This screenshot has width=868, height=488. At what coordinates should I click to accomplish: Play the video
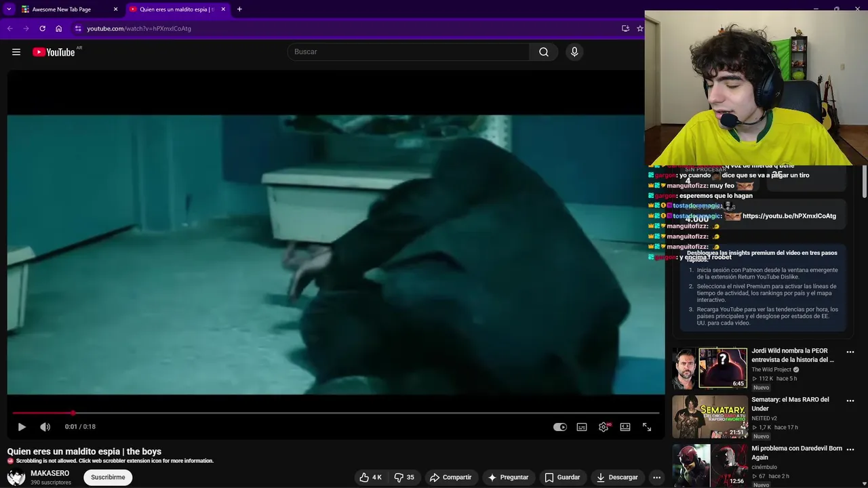[22, 427]
